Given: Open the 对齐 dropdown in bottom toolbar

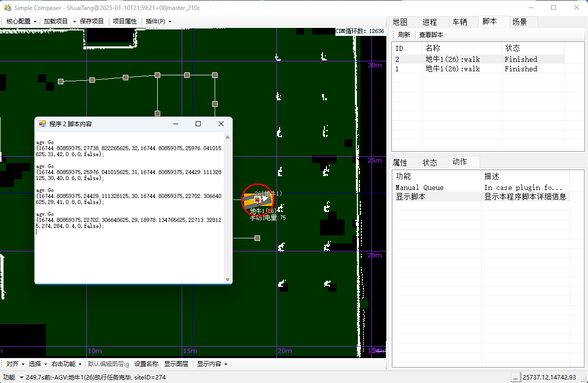Looking at the screenshot, I should tap(15, 364).
